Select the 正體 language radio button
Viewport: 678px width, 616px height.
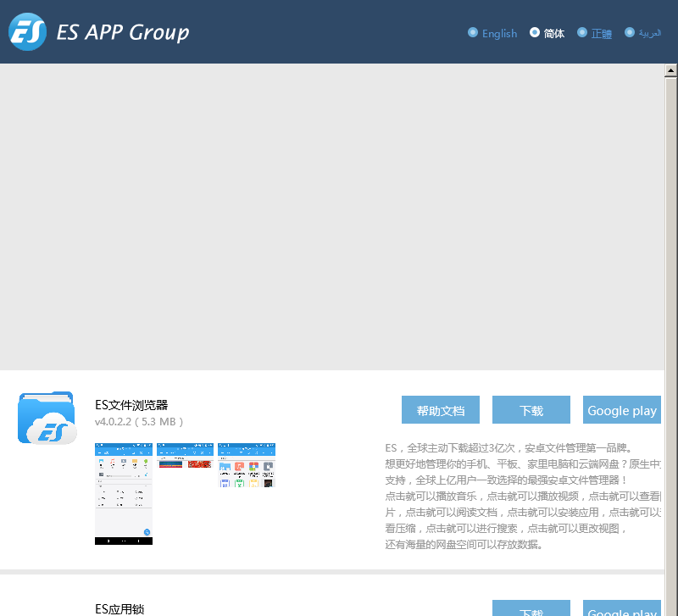click(582, 32)
